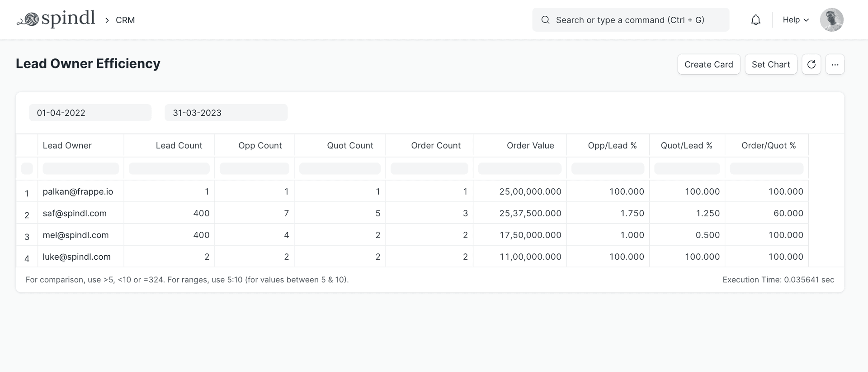Open the from date field 01-04-2022
This screenshot has width=868, height=372.
click(90, 113)
